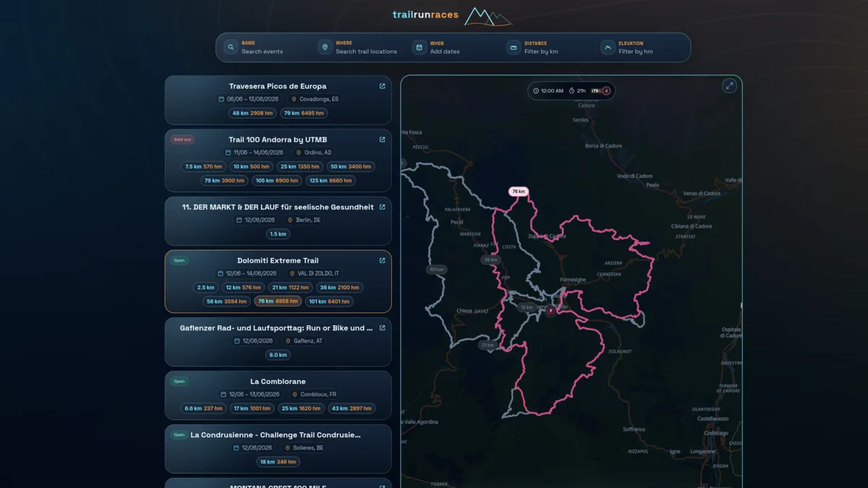This screenshot has height=488, width=868.
Task: Select La Comblorane 6.6 km 237 hm chip
Action: pyautogui.click(x=203, y=408)
